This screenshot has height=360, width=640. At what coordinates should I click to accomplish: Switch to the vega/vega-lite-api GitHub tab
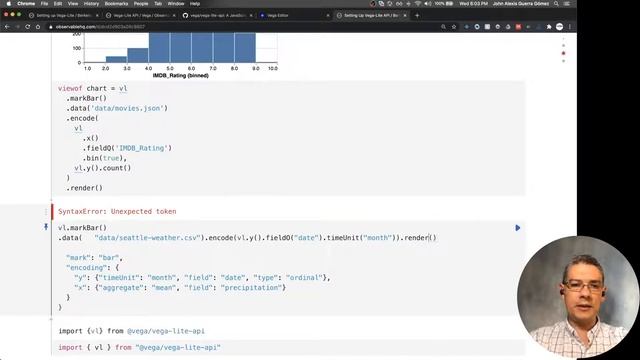(x=217, y=15)
